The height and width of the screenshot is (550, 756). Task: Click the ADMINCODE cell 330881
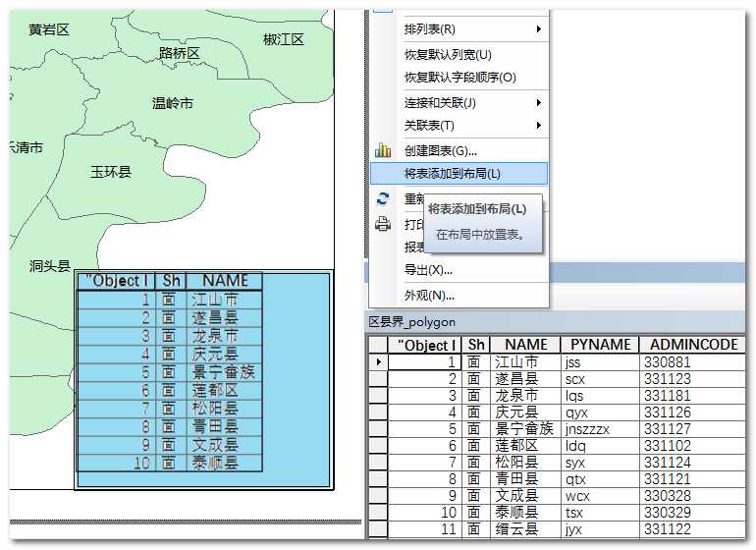point(693,361)
